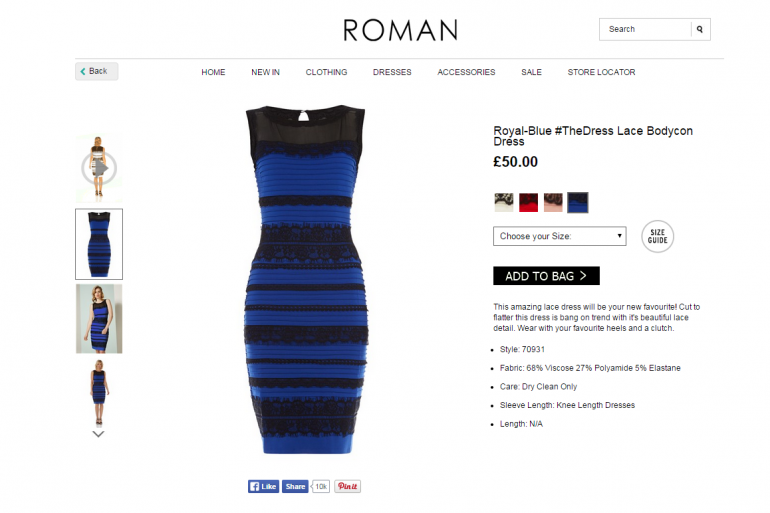Viewport: 770px width, 513px height.
Task: Click the search magnifier icon
Action: [700, 29]
